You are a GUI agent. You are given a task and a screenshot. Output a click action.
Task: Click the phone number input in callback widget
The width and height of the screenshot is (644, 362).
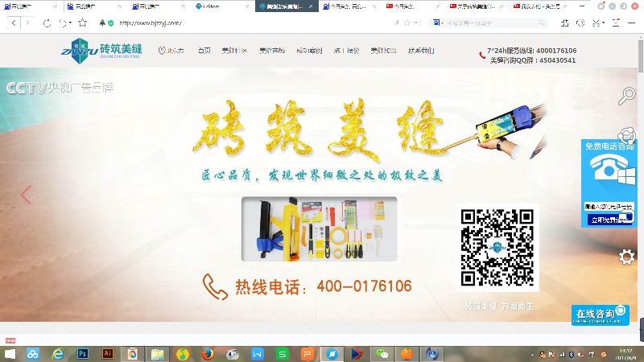click(609, 207)
